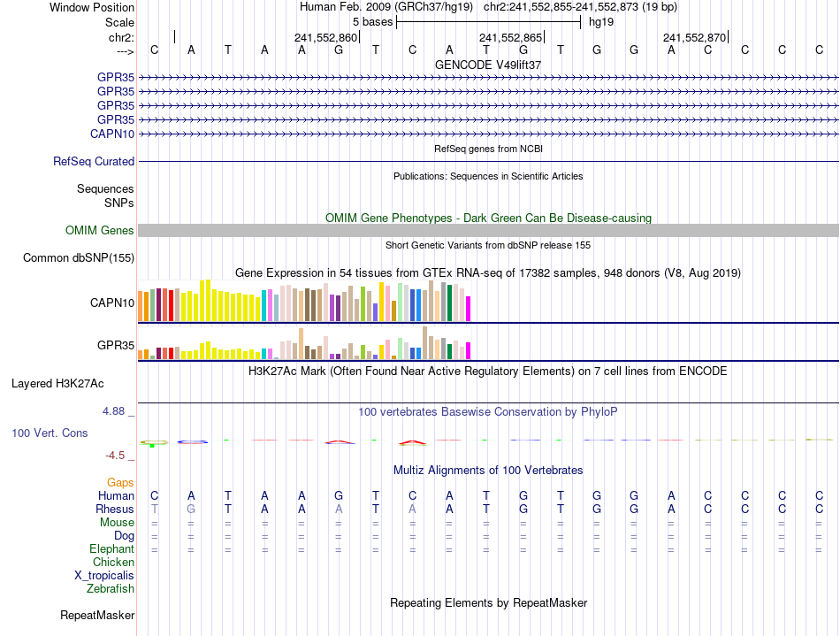Click the CAPN10 label beside the GTEx chart
This screenshot has height=636, width=840.
(x=112, y=303)
